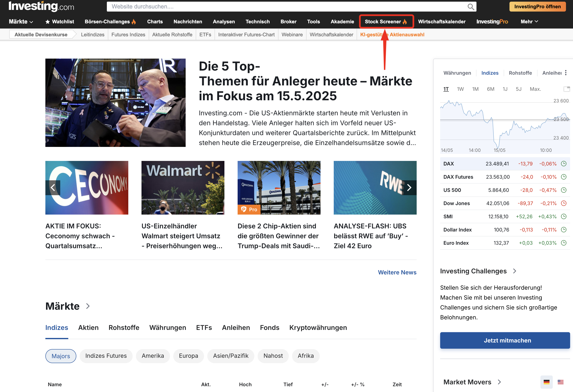Click the clock icon in US 500 row

(564, 190)
